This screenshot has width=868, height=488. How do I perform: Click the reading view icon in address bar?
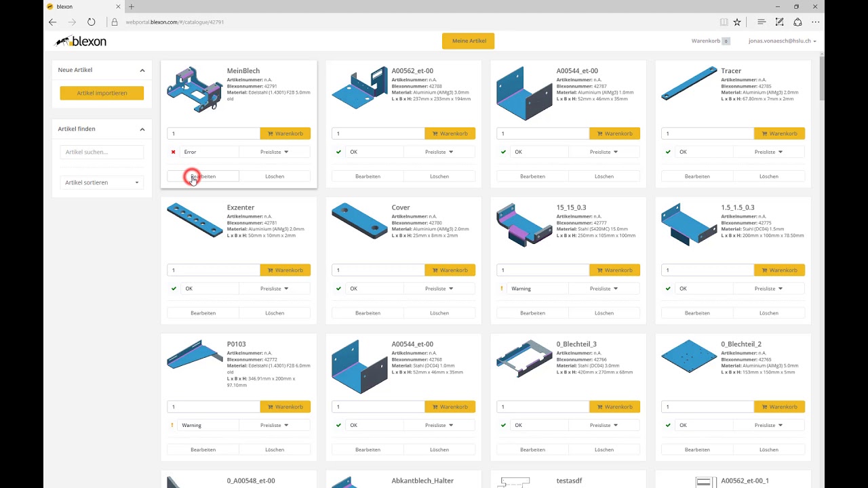pos(724,22)
